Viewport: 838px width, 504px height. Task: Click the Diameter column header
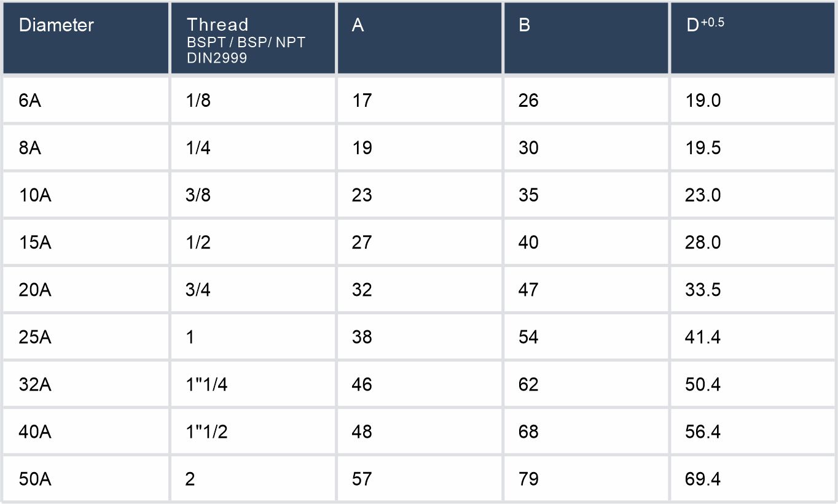click(57, 26)
